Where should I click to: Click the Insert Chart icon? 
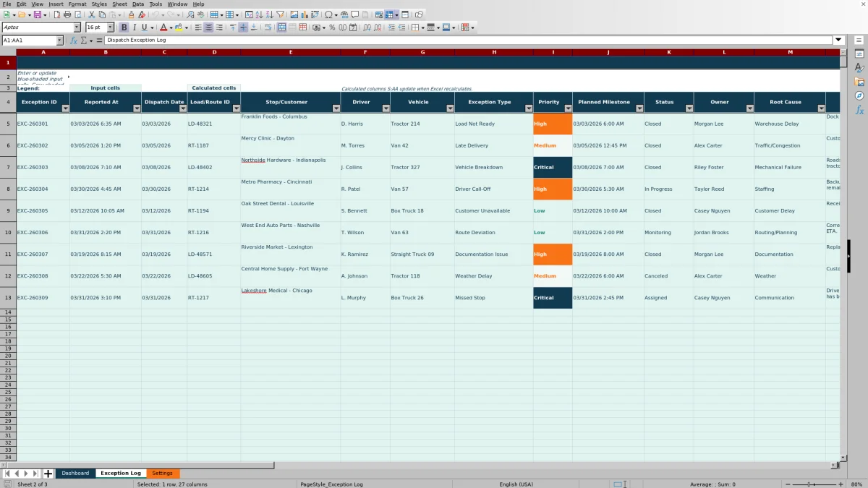(305, 14)
